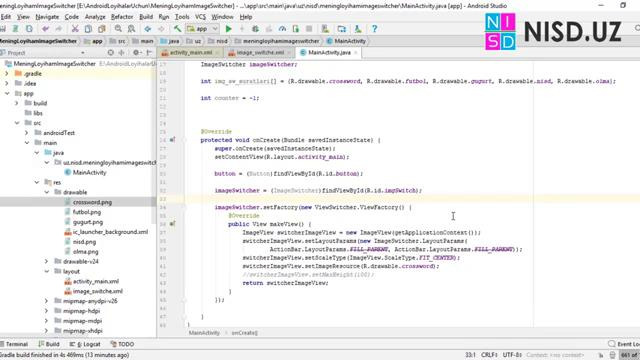
Task: Collapse the layout folder
Action: (47, 271)
